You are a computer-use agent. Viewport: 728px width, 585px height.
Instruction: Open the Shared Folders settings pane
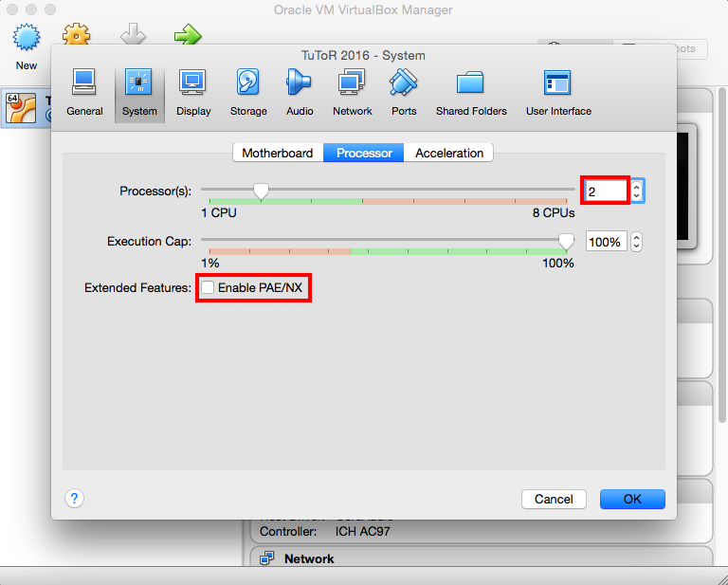pos(471,92)
